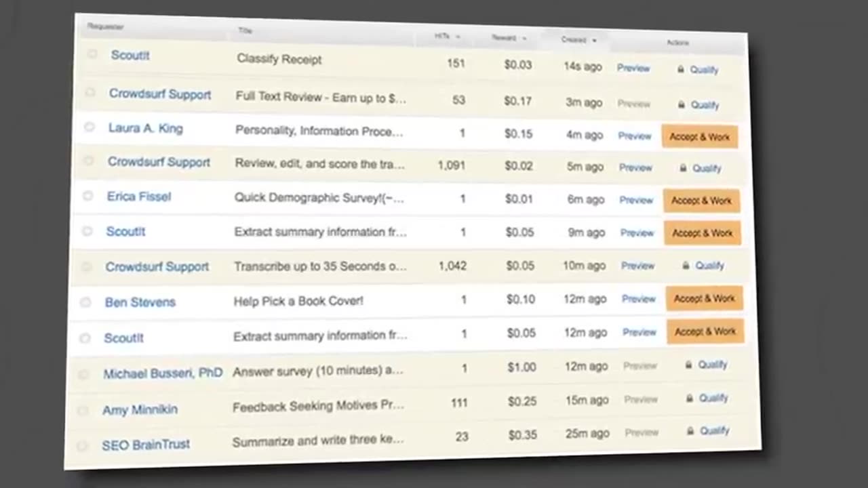The width and height of the screenshot is (868, 488).
Task: Sort by the HITs column header
Action: (x=446, y=36)
